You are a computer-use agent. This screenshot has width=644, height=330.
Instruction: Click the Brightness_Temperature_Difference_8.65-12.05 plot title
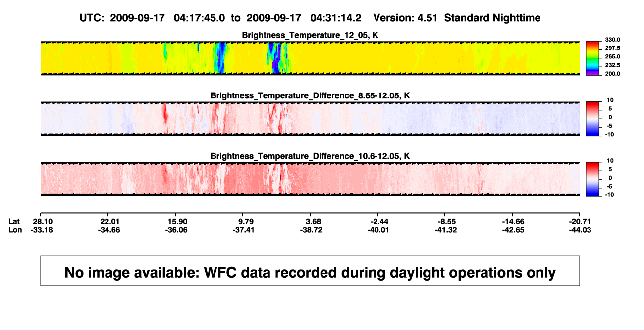tap(310, 95)
